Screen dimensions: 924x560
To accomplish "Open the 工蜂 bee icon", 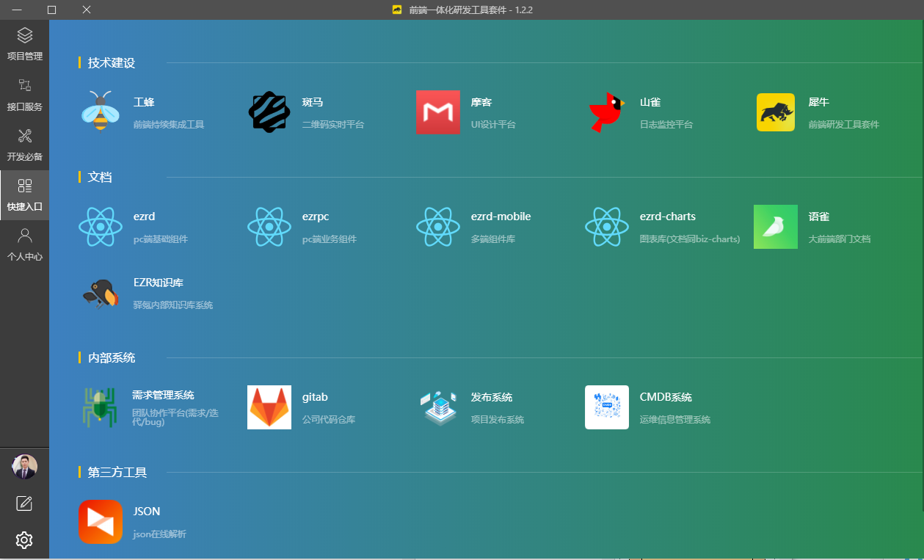I will pos(101,112).
